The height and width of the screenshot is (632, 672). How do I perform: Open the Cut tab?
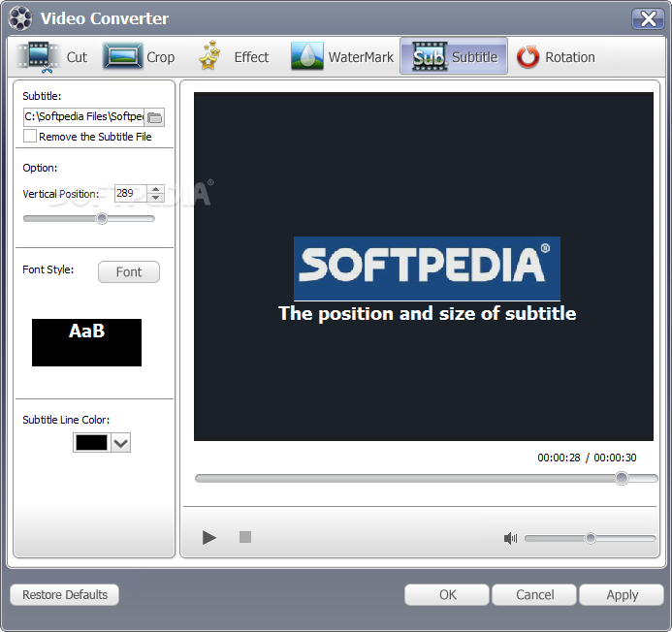point(53,57)
